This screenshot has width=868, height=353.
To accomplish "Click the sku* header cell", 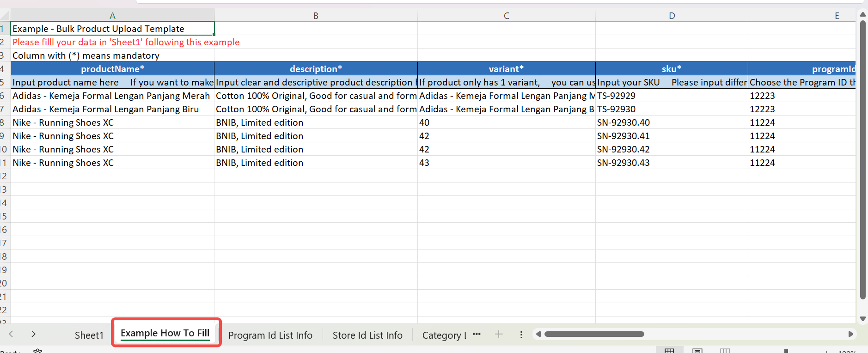I will [x=672, y=69].
